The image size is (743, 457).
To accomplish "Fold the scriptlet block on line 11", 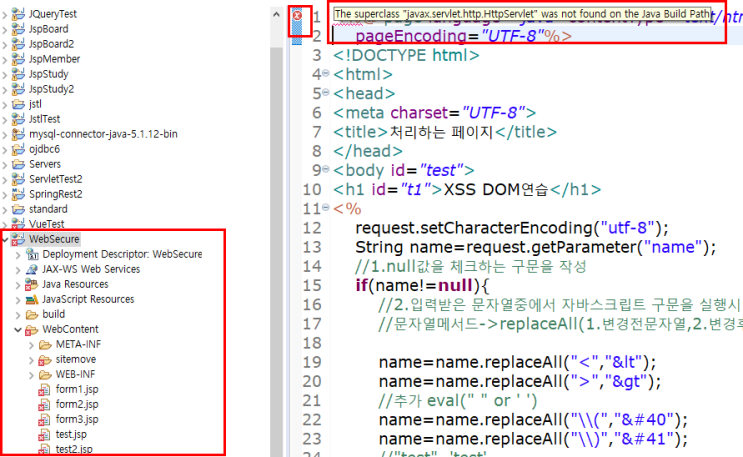I will point(326,207).
